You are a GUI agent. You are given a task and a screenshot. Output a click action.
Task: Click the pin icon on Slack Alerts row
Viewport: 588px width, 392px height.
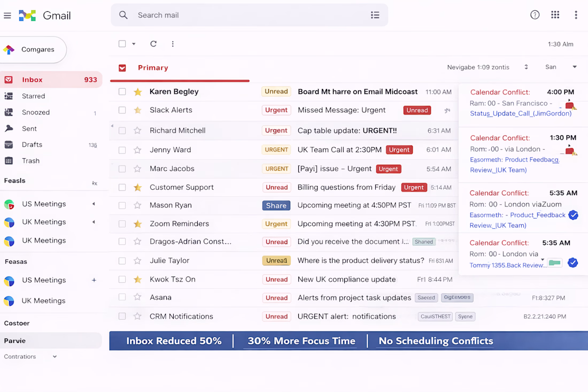coord(447,110)
